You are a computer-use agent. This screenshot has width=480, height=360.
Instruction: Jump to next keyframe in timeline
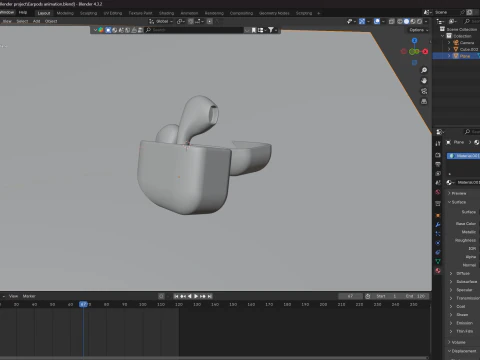[203, 296]
